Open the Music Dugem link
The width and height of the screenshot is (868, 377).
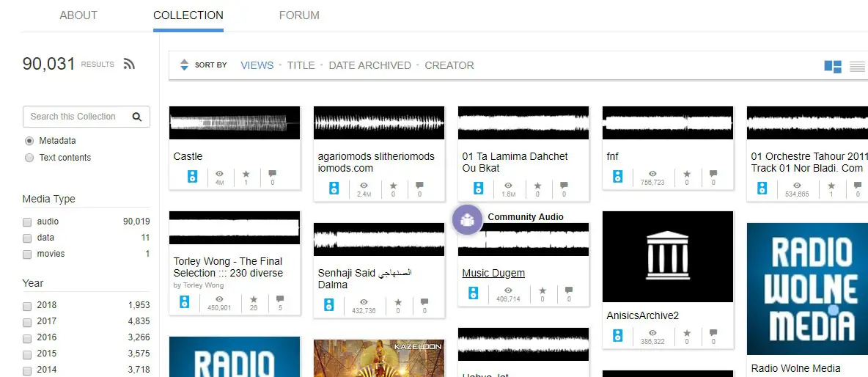(494, 273)
